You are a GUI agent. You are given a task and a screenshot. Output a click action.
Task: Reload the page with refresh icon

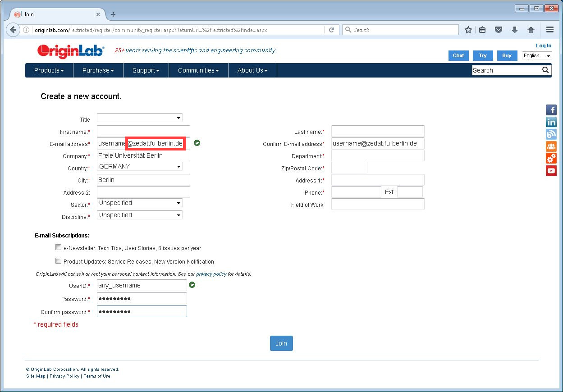331,30
